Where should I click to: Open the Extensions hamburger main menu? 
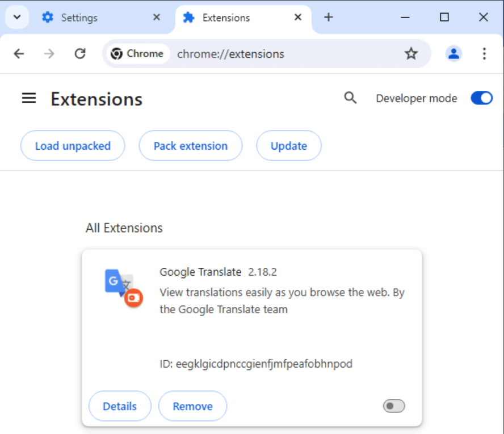point(29,99)
